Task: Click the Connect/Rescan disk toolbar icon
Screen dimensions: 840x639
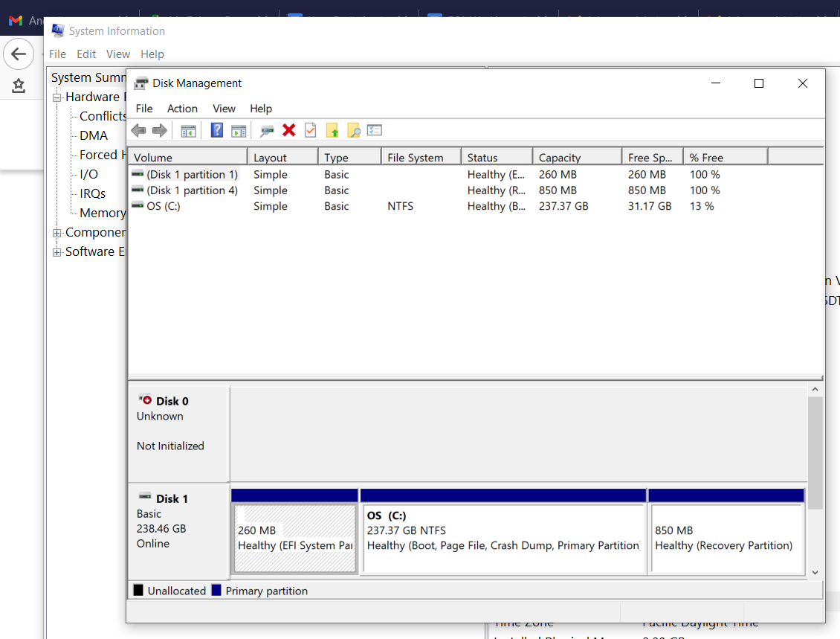Action: (267, 130)
